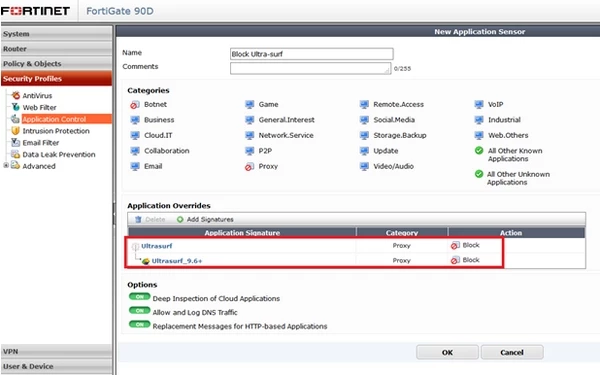Screen dimensions: 600x375
Task: Select Web Filter in sidebar
Action: (39, 108)
